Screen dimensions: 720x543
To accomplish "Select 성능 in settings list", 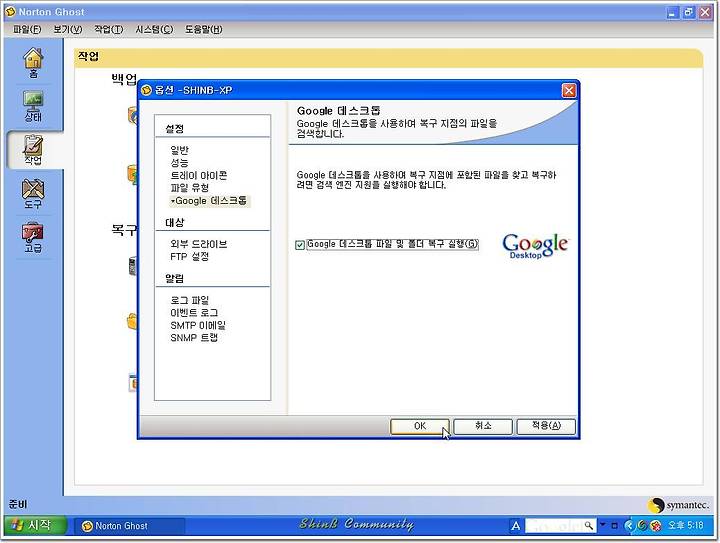I will [x=180, y=163].
